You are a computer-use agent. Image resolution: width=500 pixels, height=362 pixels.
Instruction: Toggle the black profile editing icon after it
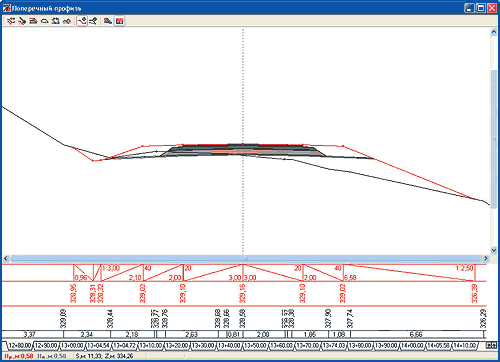point(93,21)
